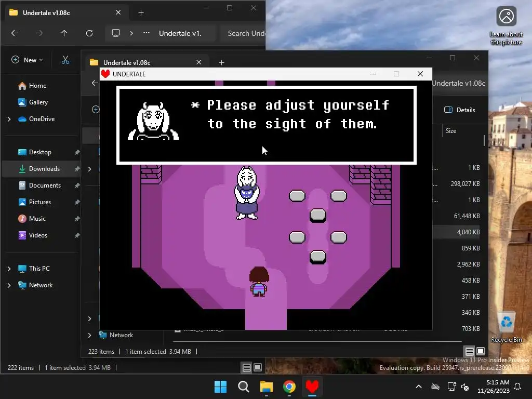This screenshot has width=532, height=399.
Task: Click pin icon beside Pictures
Action: (77, 202)
